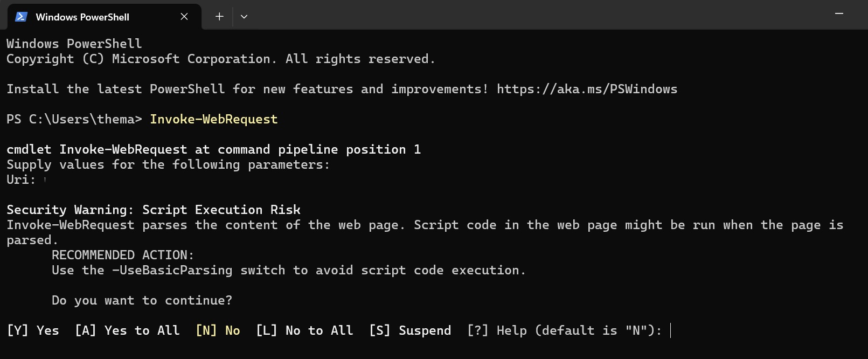
Task: Place cursor after the default "N" prompt
Action: (671, 330)
